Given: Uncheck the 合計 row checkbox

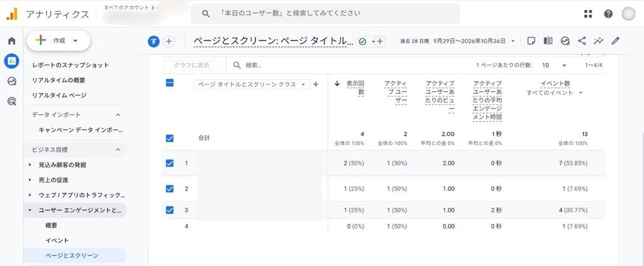Looking at the screenshot, I should 170,138.
